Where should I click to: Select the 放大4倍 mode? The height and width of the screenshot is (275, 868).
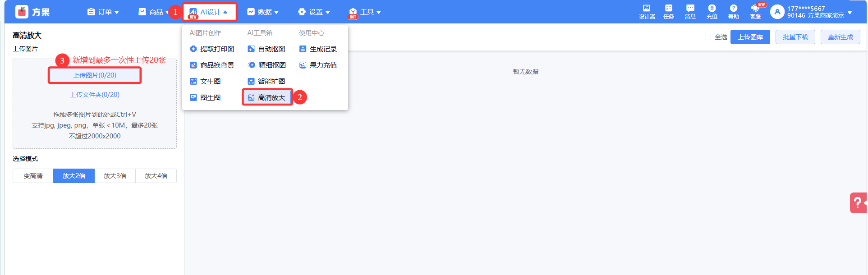pyautogui.click(x=156, y=176)
